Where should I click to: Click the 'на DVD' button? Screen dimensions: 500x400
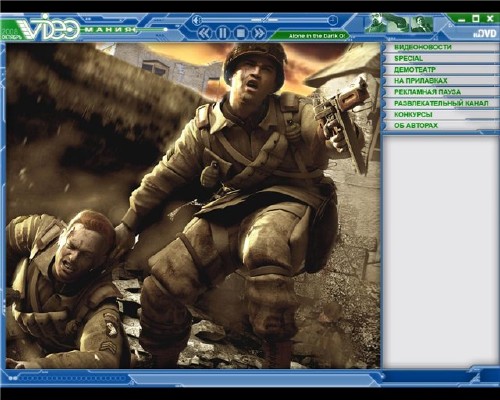(x=484, y=34)
